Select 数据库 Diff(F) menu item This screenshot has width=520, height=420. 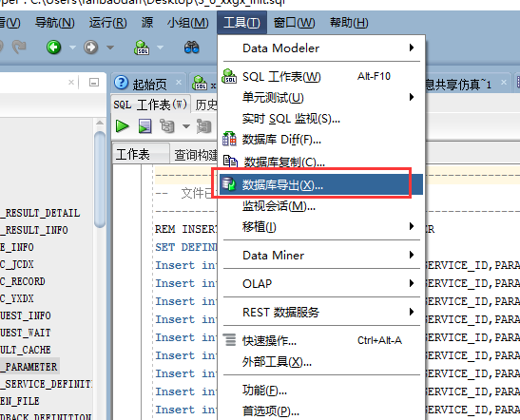pyautogui.click(x=321, y=140)
